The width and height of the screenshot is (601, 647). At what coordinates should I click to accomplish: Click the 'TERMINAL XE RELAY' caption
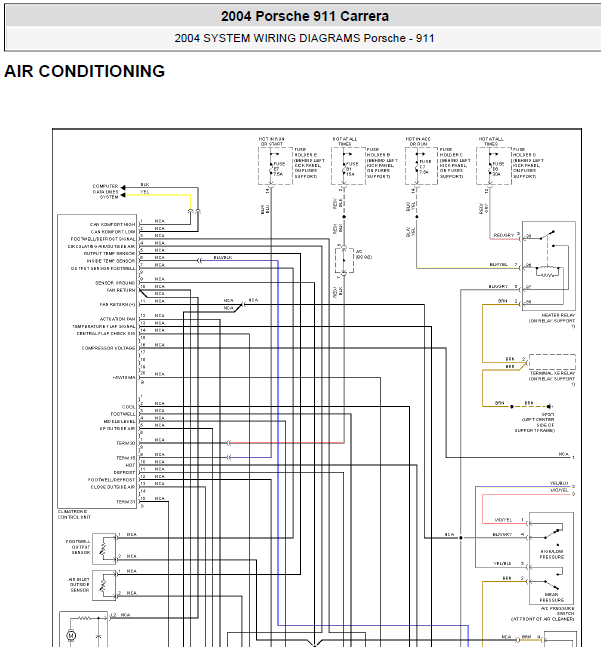click(552, 373)
